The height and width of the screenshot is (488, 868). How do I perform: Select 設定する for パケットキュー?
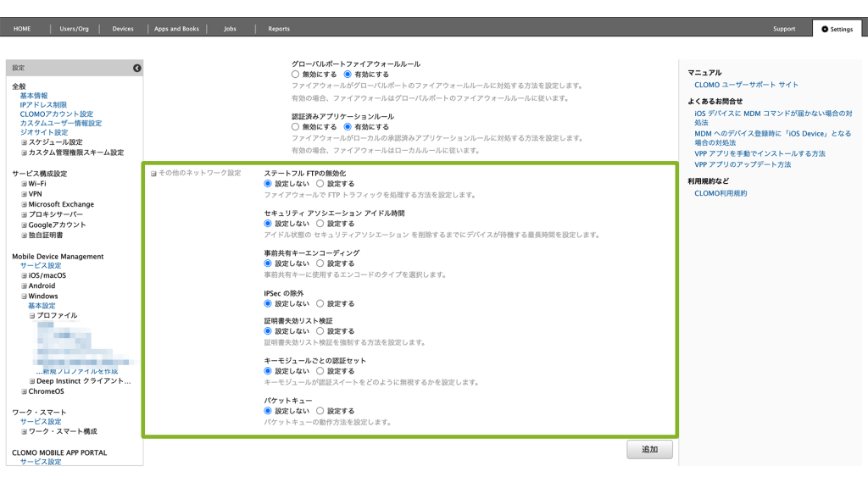point(320,411)
